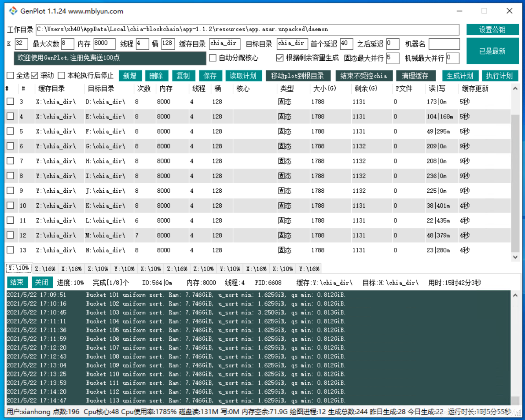Tick the checkbox for row 3
The width and height of the screenshot is (525, 420).
click(11, 102)
